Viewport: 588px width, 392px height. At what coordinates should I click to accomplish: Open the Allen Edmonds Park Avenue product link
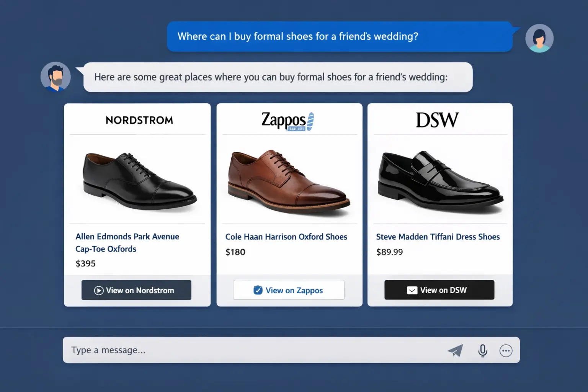click(x=127, y=242)
